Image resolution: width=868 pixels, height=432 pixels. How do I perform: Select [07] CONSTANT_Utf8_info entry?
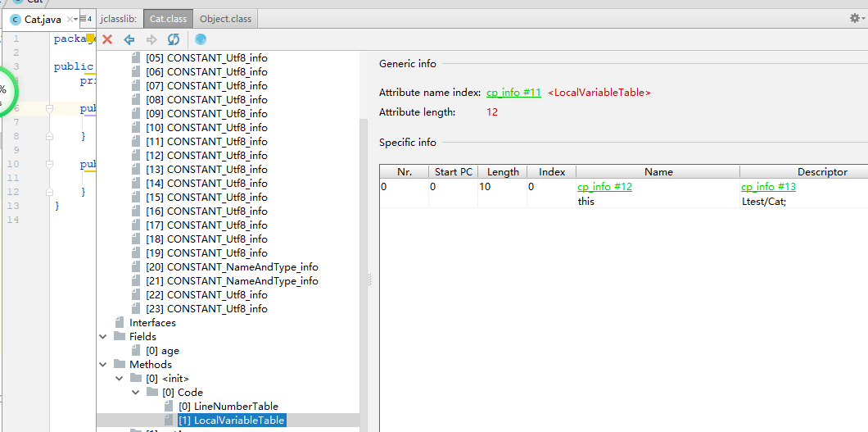pos(206,86)
